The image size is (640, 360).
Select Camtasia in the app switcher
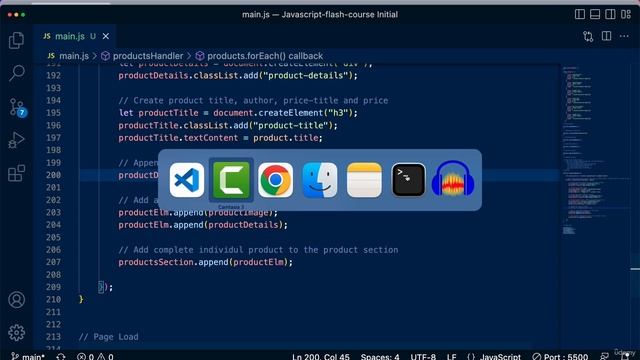pyautogui.click(x=231, y=180)
